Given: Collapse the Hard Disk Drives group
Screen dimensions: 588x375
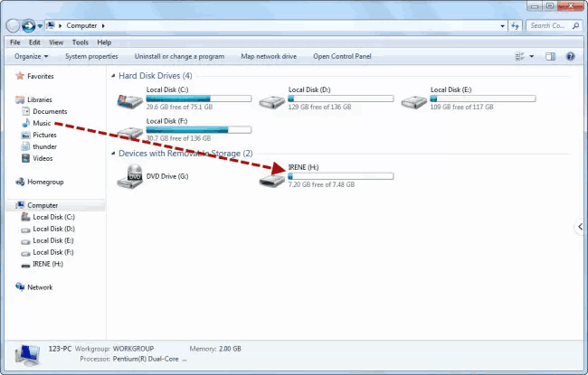Looking at the screenshot, I should pyautogui.click(x=113, y=76).
